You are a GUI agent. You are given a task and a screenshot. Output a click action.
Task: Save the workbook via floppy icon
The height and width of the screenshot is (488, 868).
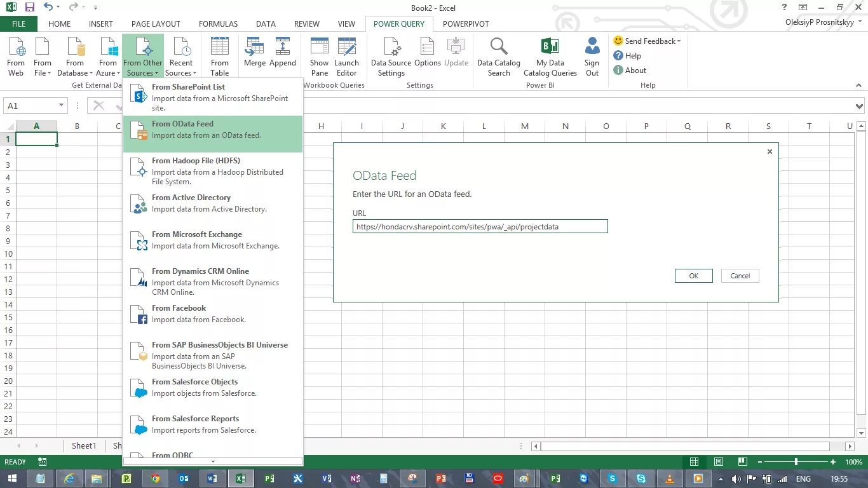30,8
